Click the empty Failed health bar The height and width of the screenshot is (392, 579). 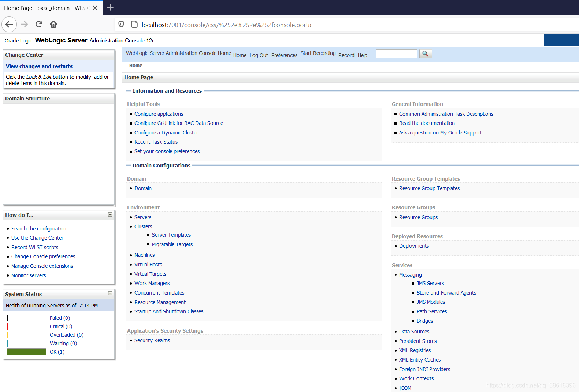pos(27,318)
